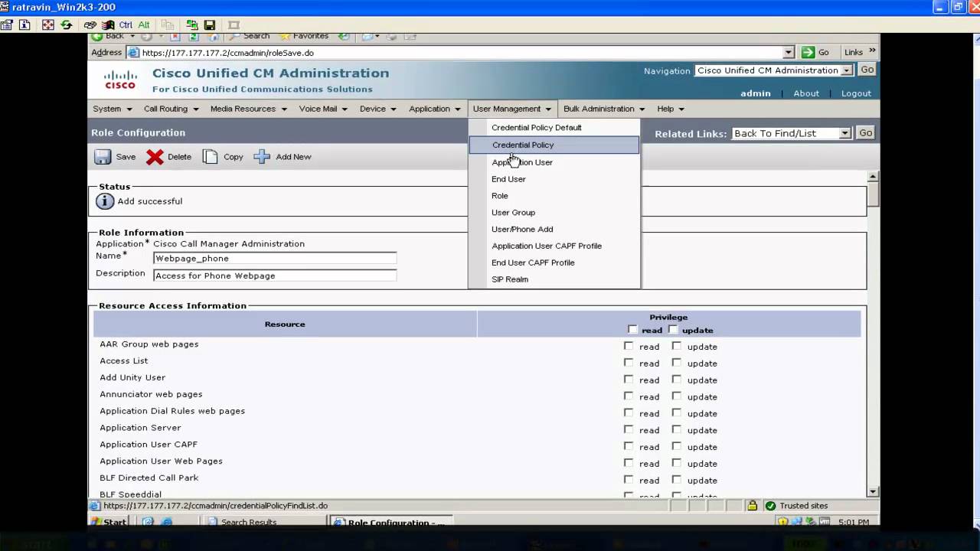This screenshot has height=551, width=980.
Task: Enable read for AAR Group web pages
Action: coord(629,346)
